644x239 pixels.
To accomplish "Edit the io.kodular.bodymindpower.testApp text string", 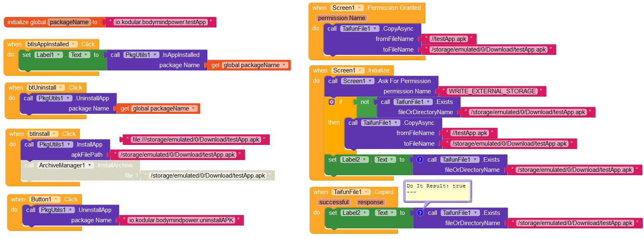I will (161, 22).
